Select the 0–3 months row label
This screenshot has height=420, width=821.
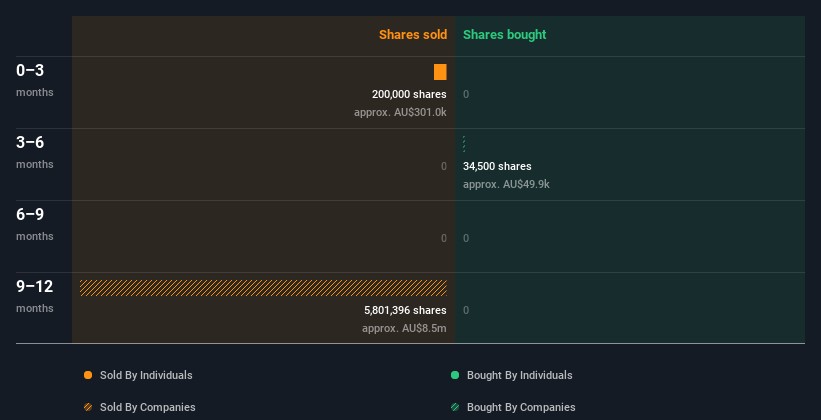35,80
